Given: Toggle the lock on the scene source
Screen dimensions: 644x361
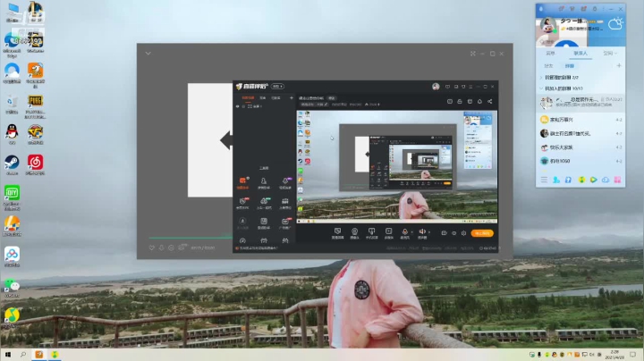Looking at the screenshot, I should [243, 106].
